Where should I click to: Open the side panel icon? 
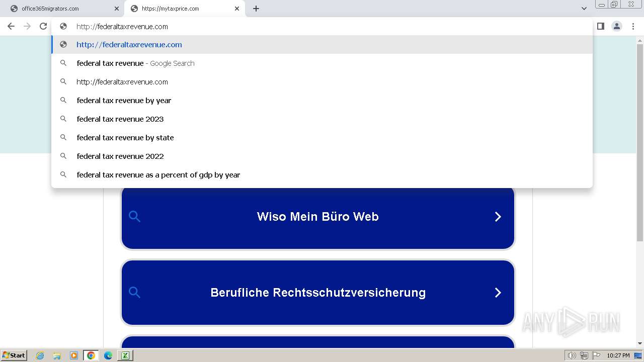(601, 26)
